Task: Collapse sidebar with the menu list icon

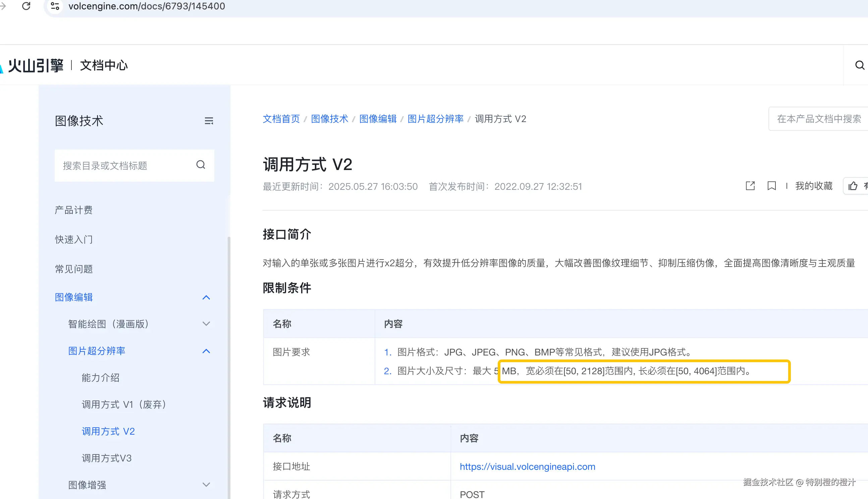Action: (209, 121)
